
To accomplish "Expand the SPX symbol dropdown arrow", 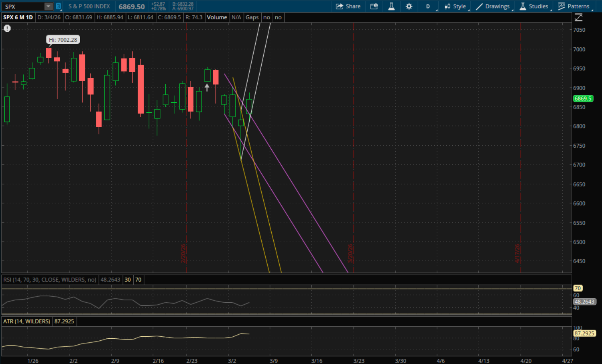I will (x=48, y=6).
